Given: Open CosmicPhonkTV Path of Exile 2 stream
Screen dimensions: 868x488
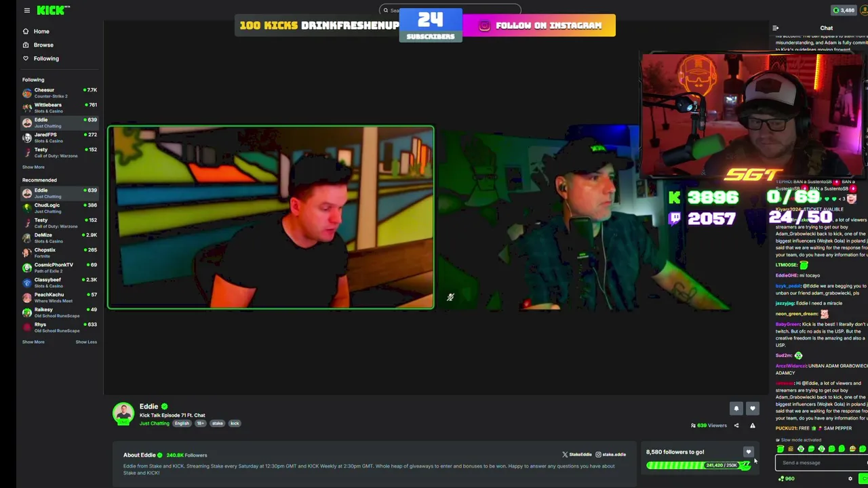Looking at the screenshot, I should click(x=60, y=268).
